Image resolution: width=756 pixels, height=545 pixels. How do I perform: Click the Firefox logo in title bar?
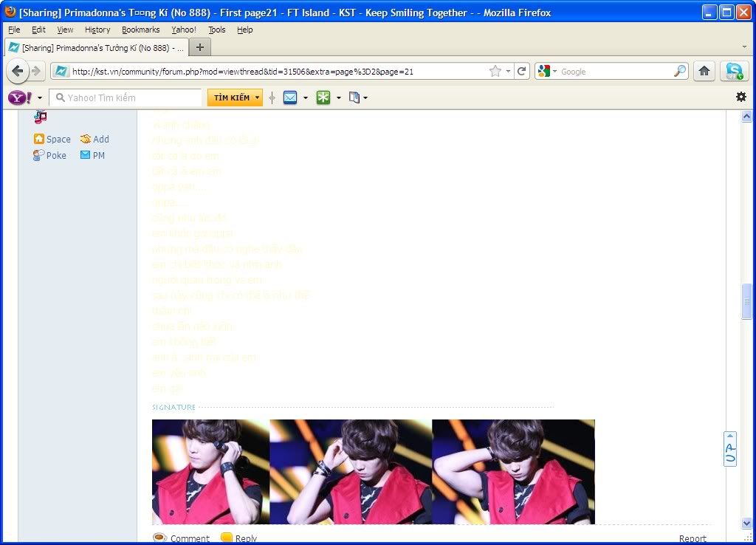point(10,12)
